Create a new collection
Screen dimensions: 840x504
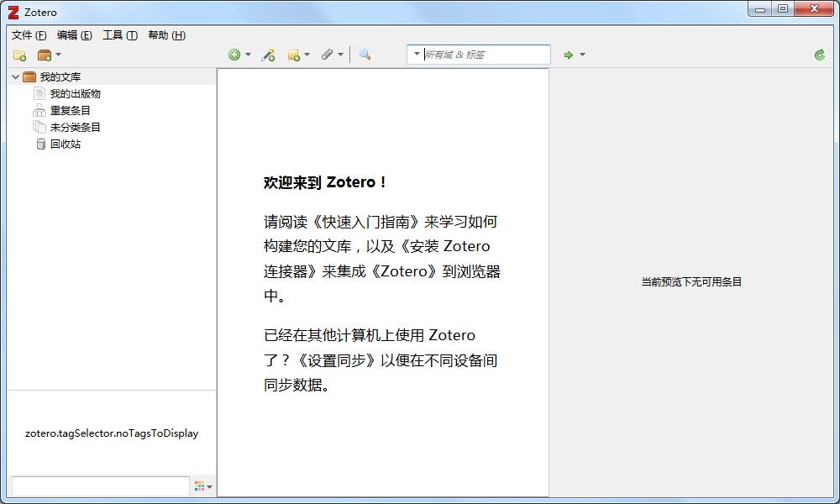point(18,54)
